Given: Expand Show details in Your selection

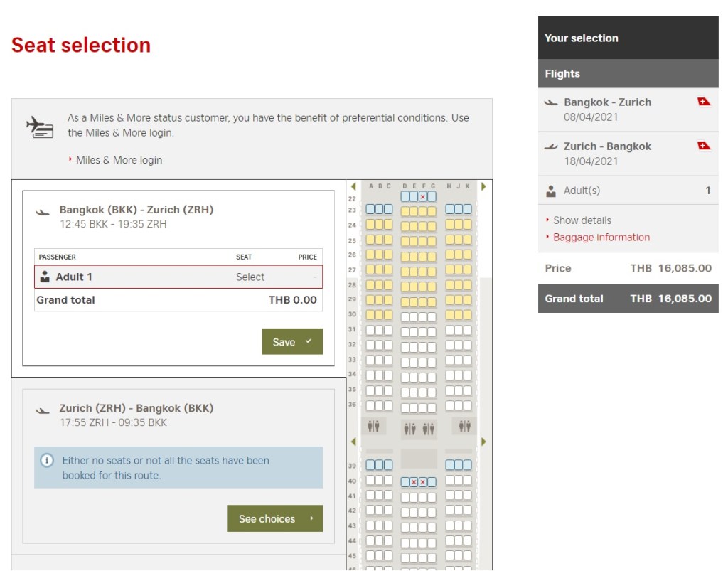Looking at the screenshot, I should (x=582, y=220).
